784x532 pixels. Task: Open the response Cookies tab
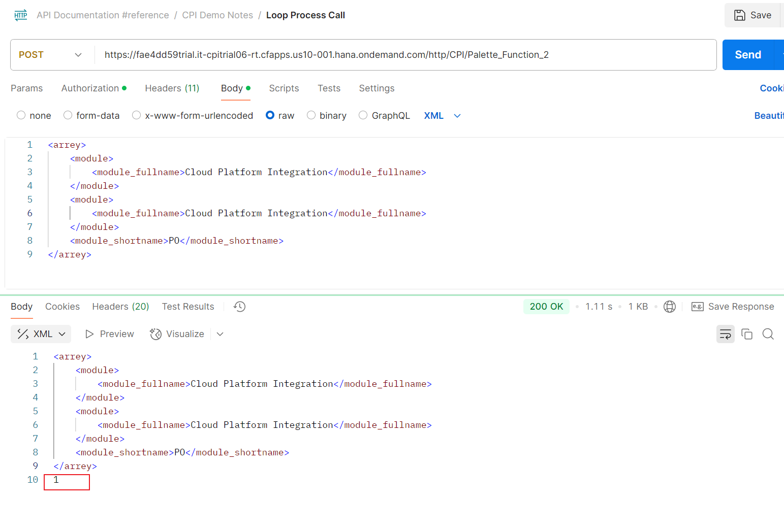point(62,307)
